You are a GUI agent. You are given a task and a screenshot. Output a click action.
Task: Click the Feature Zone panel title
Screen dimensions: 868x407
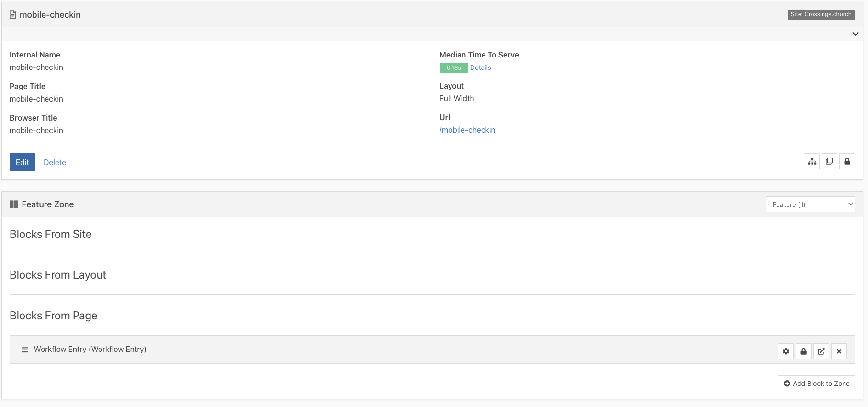[48, 204]
